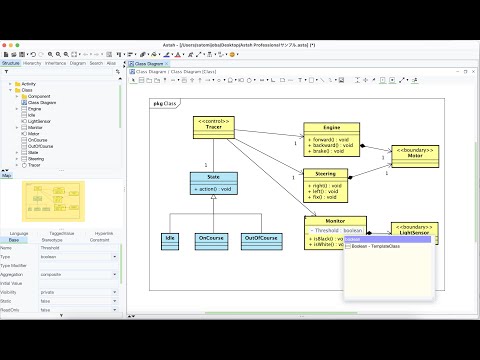Select the Tracer control class box
This screenshot has width=480, height=360.
point(214,127)
